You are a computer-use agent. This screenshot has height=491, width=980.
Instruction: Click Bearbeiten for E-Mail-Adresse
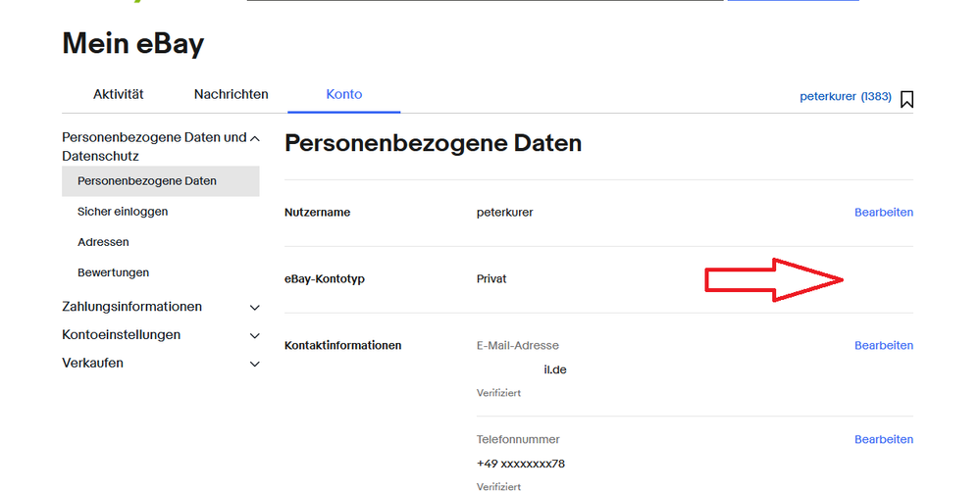pyautogui.click(x=883, y=346)
